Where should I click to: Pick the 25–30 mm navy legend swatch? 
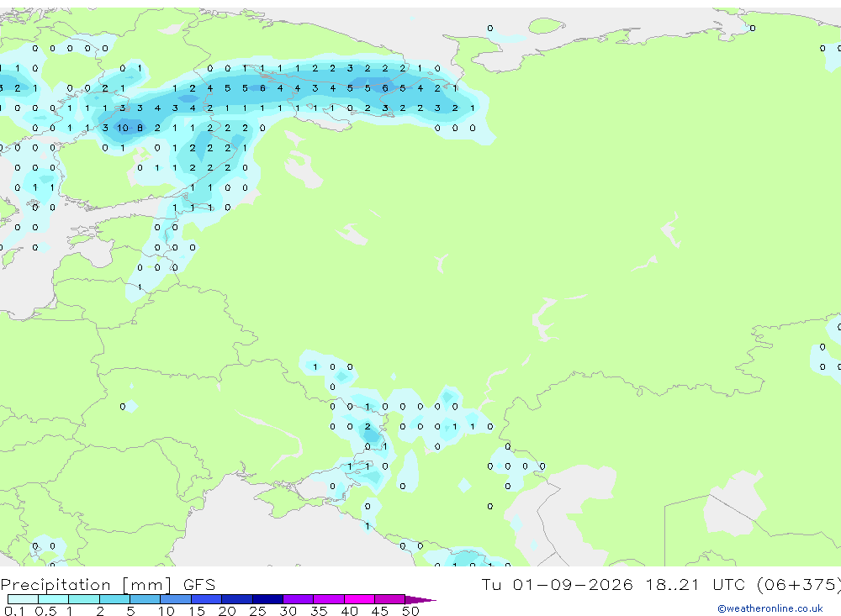pos(267,599)
